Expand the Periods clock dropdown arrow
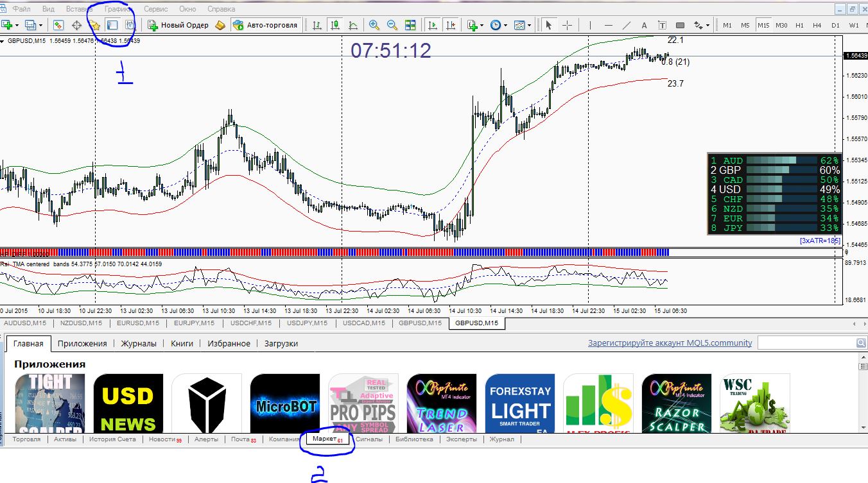This screenshot has width=868, height=483. pos(505,25)
